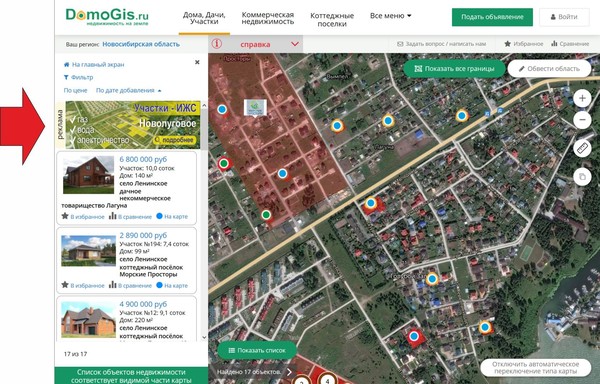Open Сравнение comparison chart icon

click(554, 44)
